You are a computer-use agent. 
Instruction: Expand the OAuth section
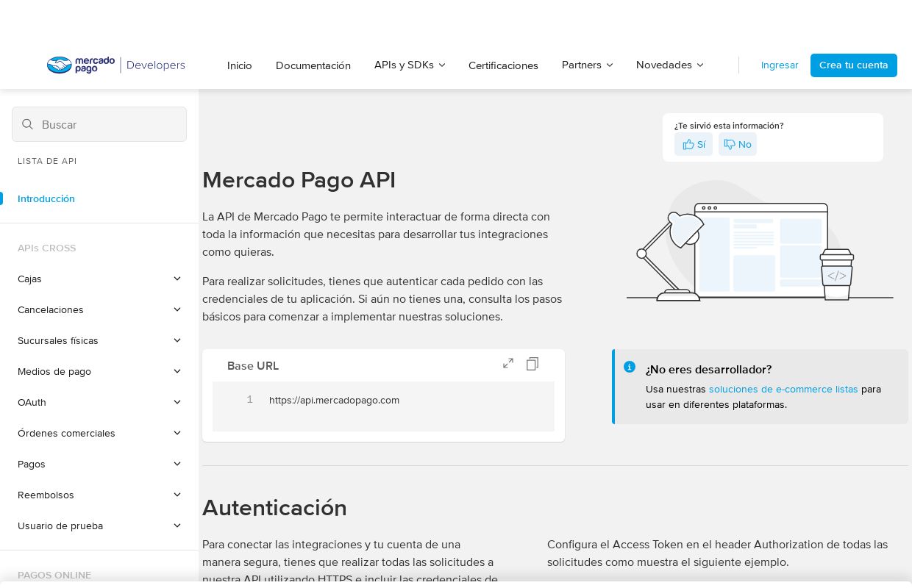pyautogui.click(x=99, y=402)
